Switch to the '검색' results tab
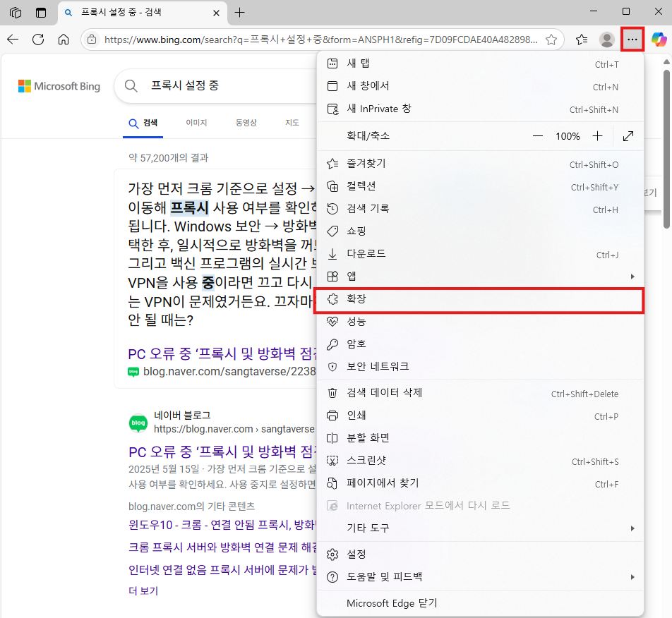This screenshot has height=618, width=672. click(143, 123)
